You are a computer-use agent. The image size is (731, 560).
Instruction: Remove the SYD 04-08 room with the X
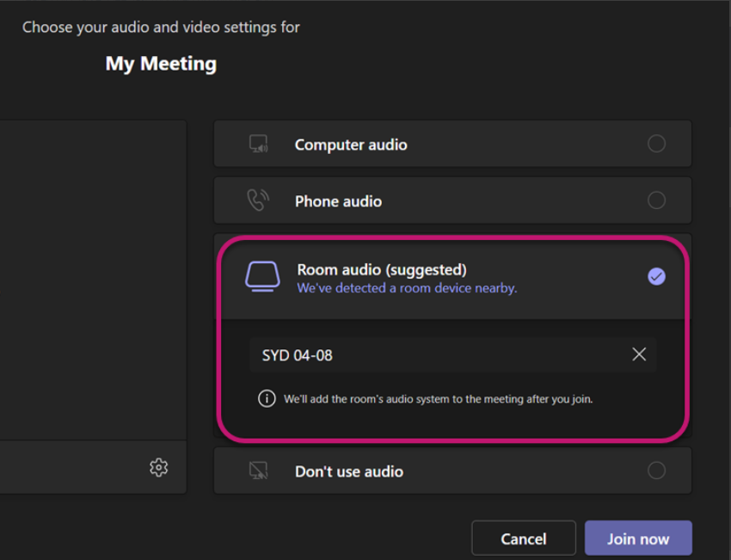coord(639,354)
